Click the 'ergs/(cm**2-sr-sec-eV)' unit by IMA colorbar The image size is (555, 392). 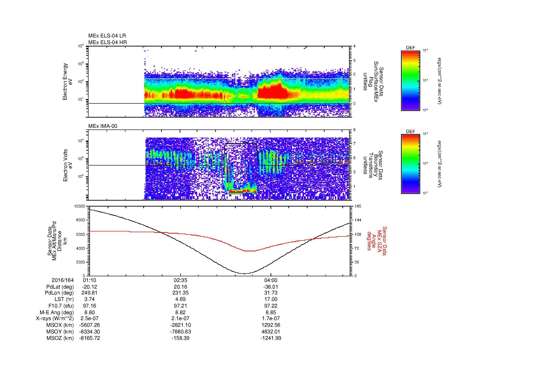(x=440, y=164)
